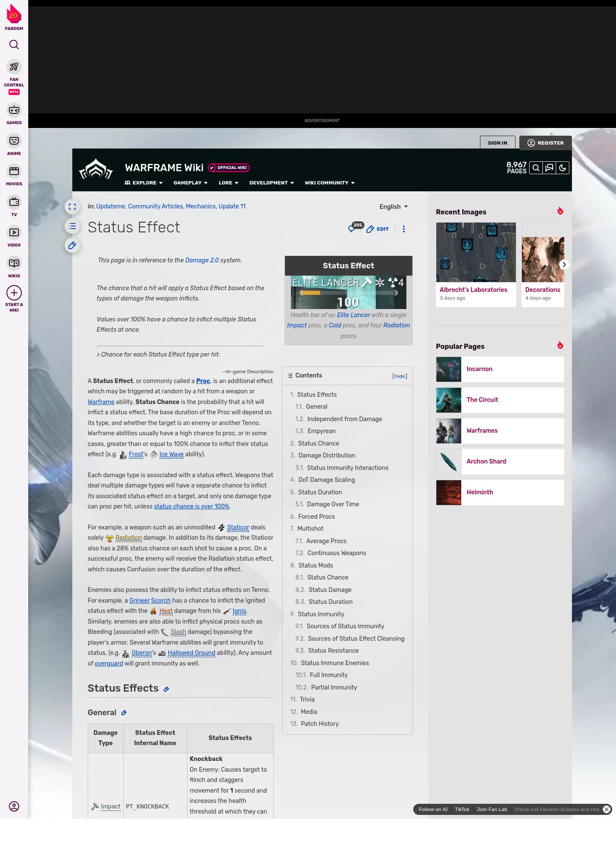616x856 pixels.
Task: Open the Wikis sidebar icon
Action: coord(14,263)
